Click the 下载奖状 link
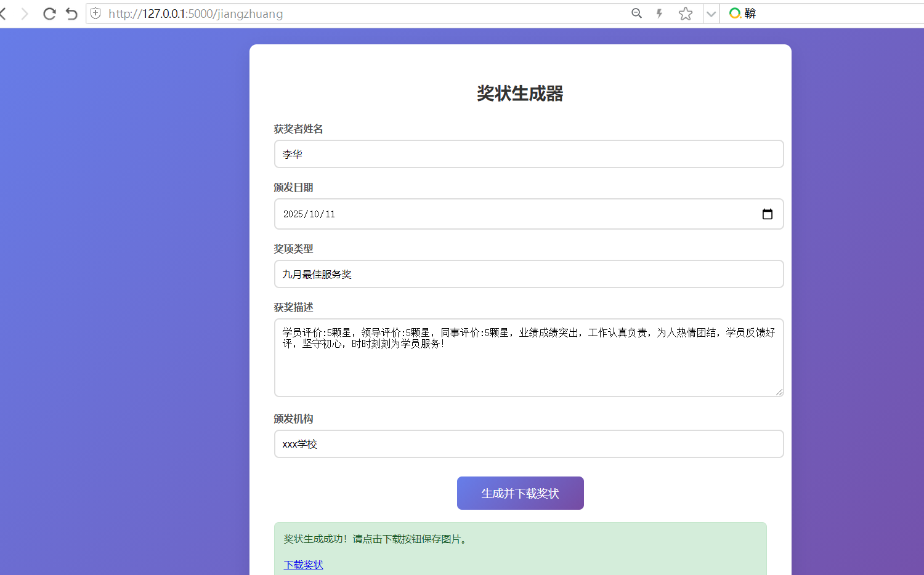Viewport: 924px width, 575px height. click(x=303, y=565)
